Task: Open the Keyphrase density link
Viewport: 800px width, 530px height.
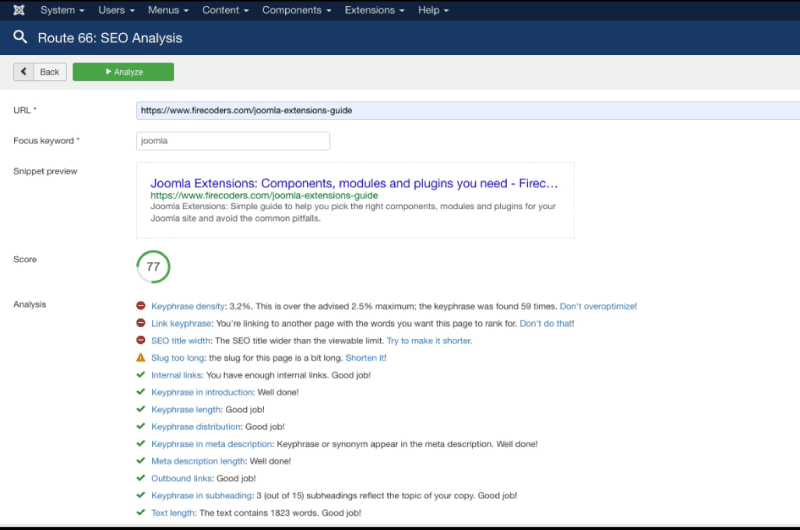Action: click(x=188, y=306)
